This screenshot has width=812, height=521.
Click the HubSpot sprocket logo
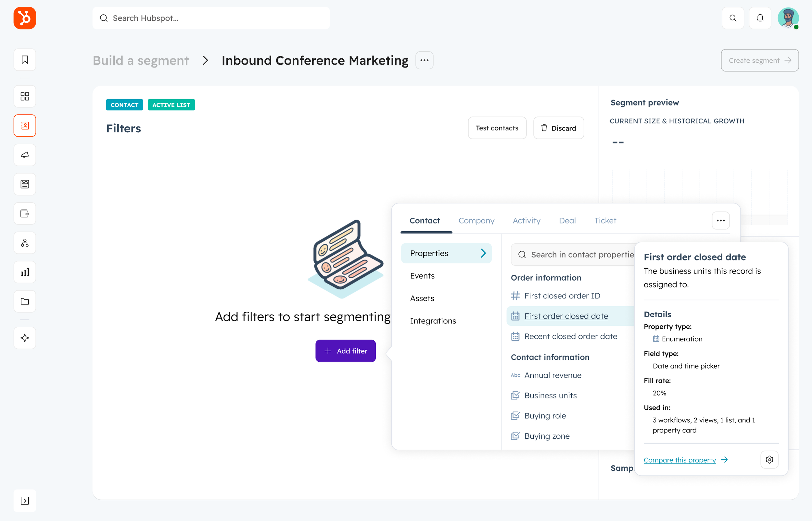pos(25,18)
